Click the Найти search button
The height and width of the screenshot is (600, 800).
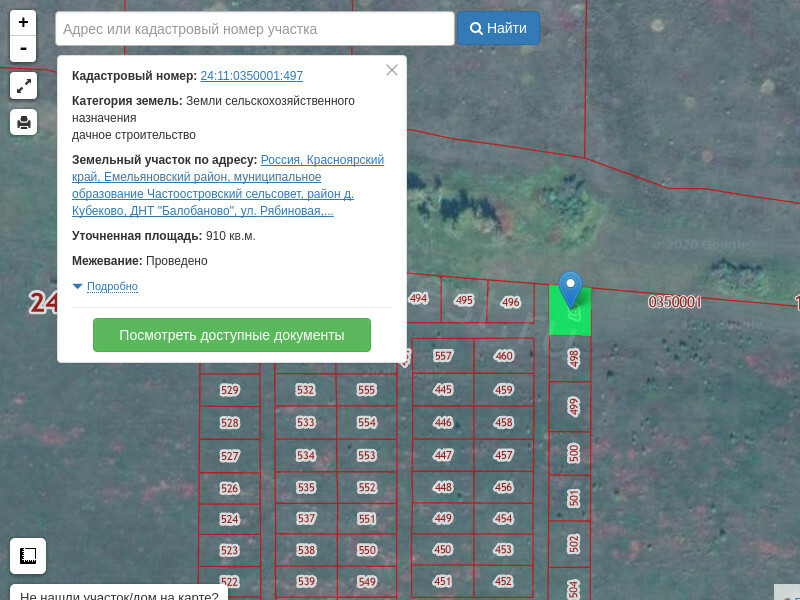498,28
